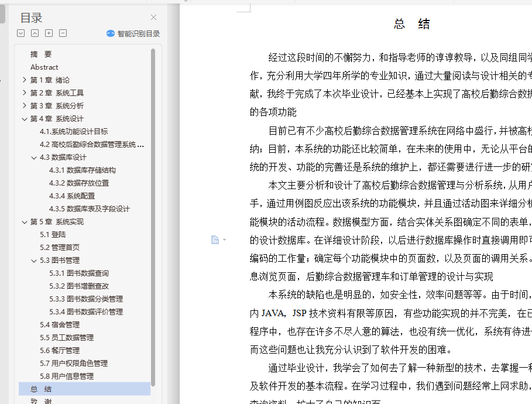Navigate to 4.3.5 数据库表及字段设计
The image size is (532, 404).
pos(89,209)
